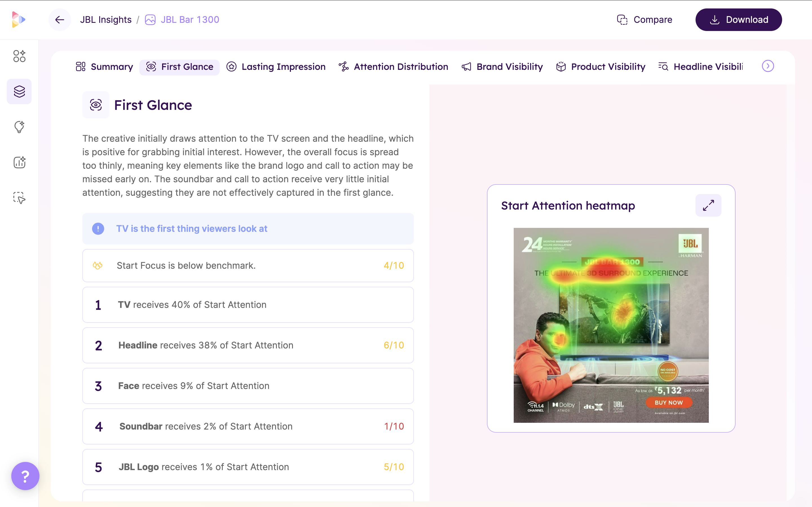This screenshot has height=507, width=812.
Task: Select the cursor selection sidebar icon
Action: [19, 198]
